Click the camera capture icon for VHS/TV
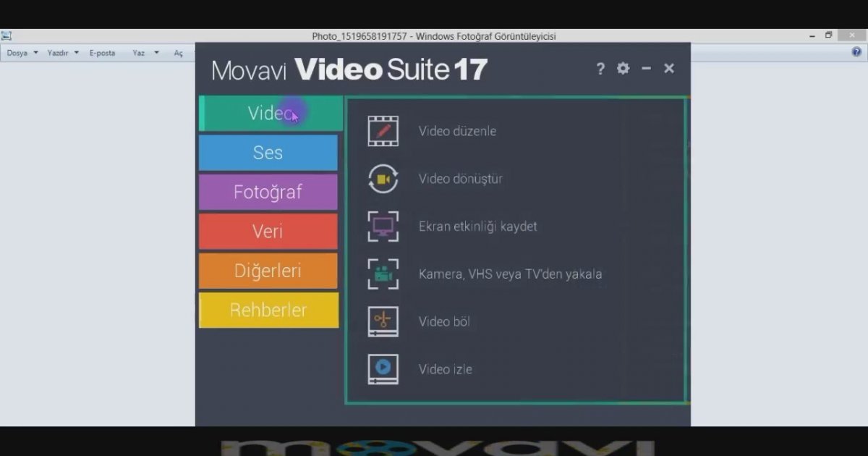868x456 pixels. tap(383, 274)
